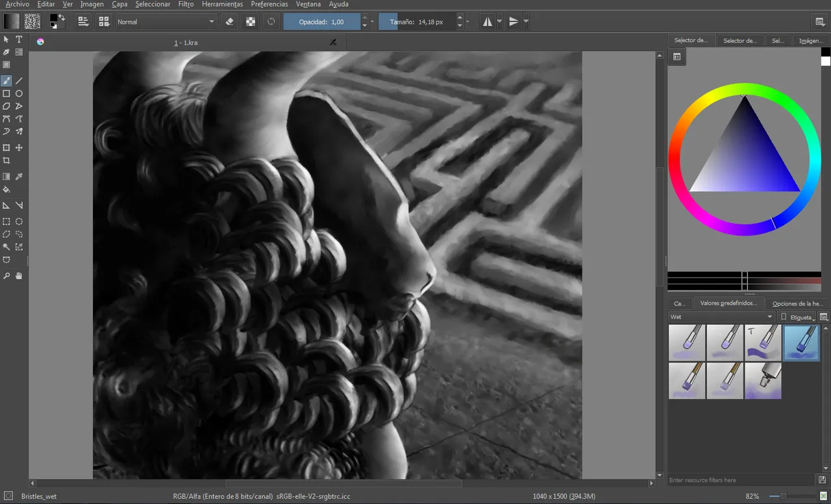Viewport: 831px width, 504px height.
Task: Open the Archivo menu
Action: pos(17,4)
